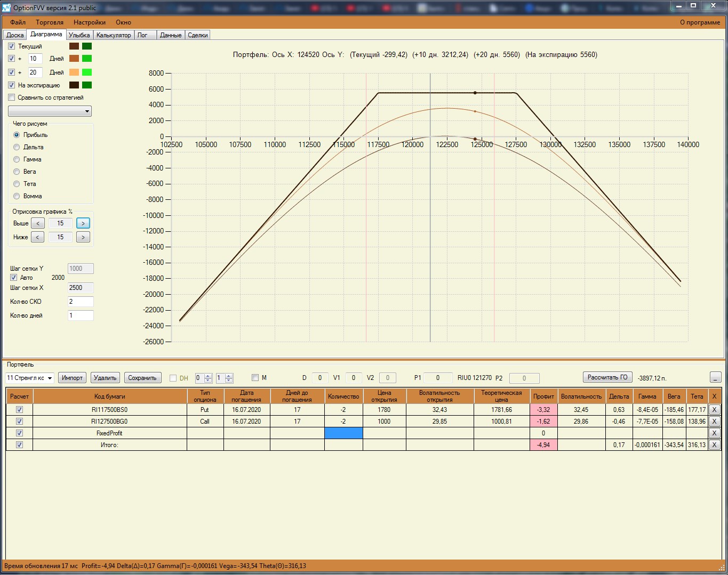Select the Вега radio button

17,172
